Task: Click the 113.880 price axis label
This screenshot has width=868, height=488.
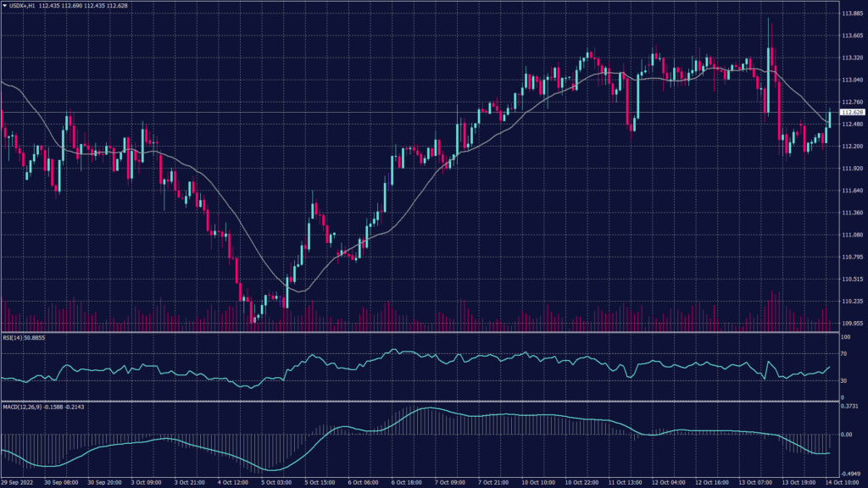Action: (x=851, y=14)
